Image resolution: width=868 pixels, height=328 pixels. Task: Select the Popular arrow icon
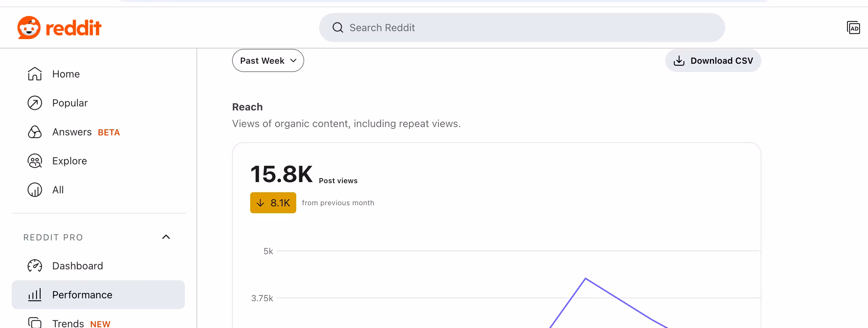pos(35,103)
